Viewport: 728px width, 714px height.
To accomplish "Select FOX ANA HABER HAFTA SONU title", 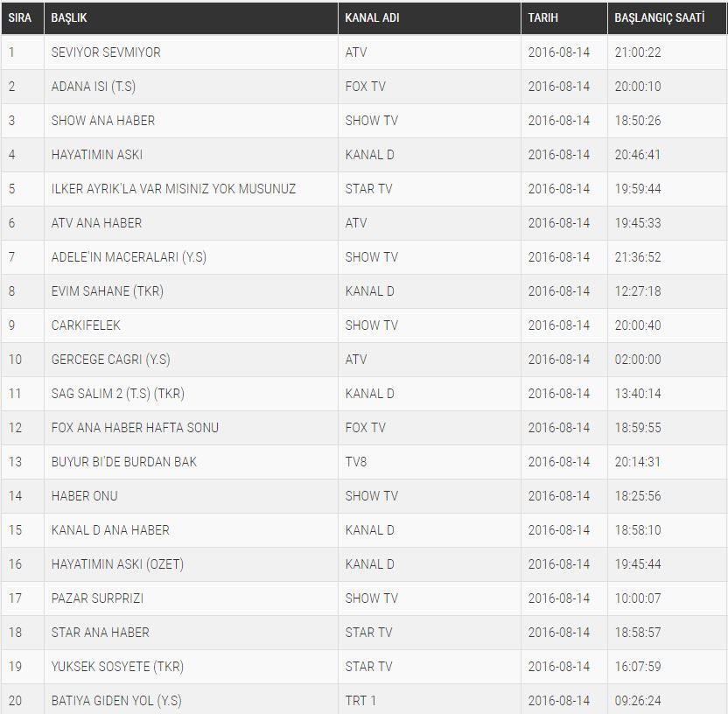I will [135, 428].
